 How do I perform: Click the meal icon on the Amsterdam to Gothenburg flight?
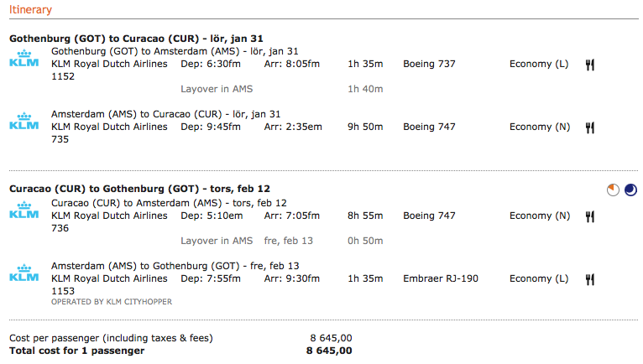pos(590,278)
